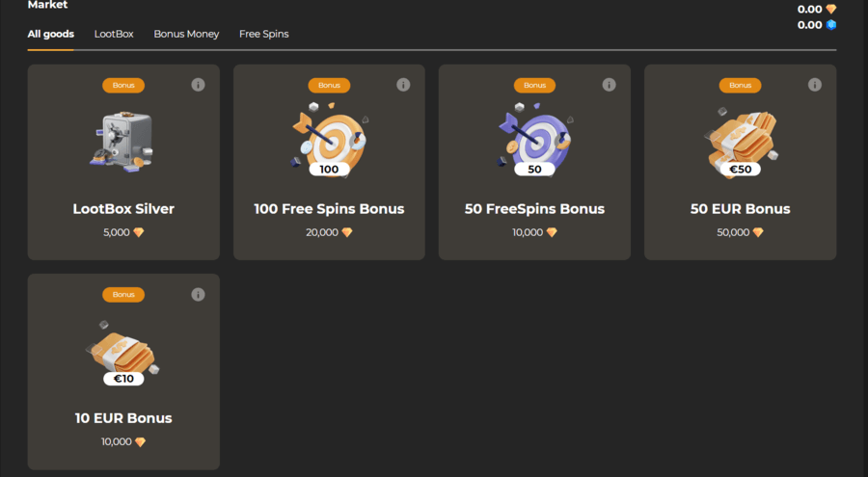Open the 50 EUR Bonus title

point(741,208)
